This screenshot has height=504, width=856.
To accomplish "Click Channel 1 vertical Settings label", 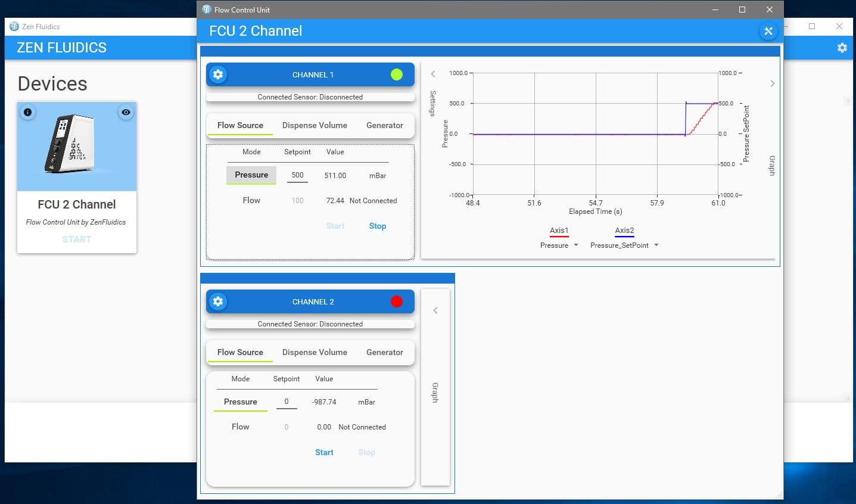I will pyautogui.click(x=433, y=103).
